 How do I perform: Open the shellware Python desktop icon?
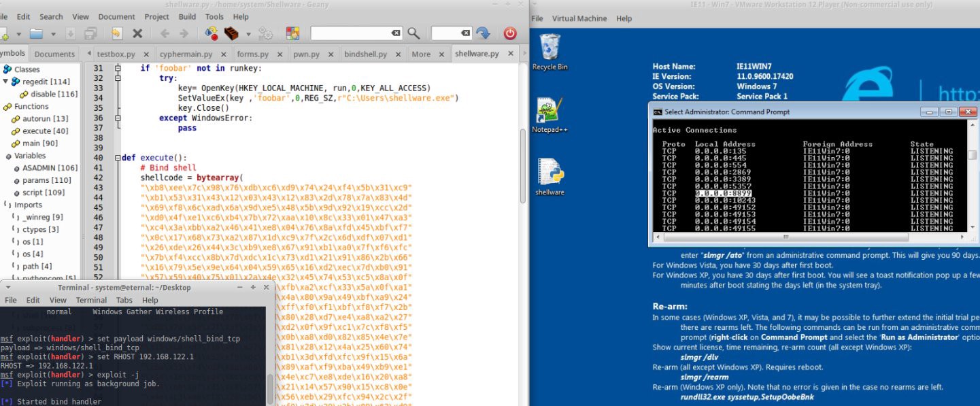[x=550, y=177]
